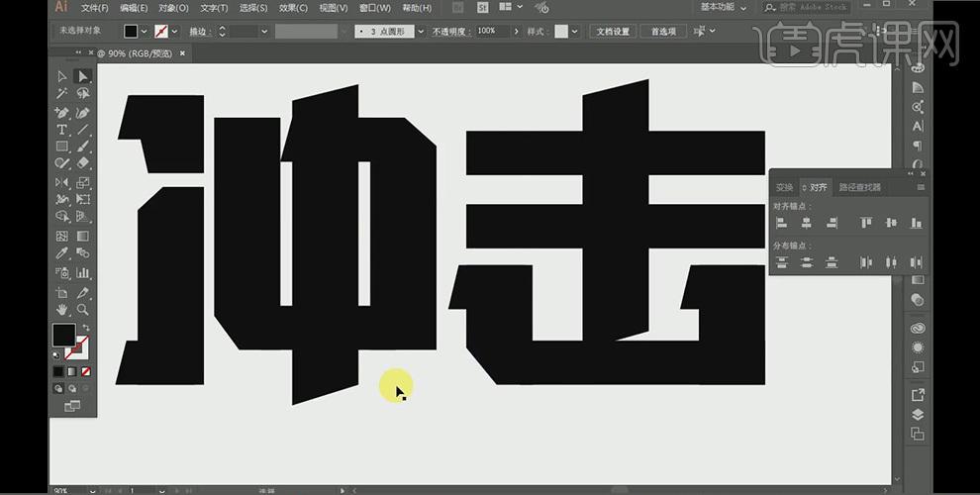
Task: Select the Eyedropper tool
Action: (62, 253)
